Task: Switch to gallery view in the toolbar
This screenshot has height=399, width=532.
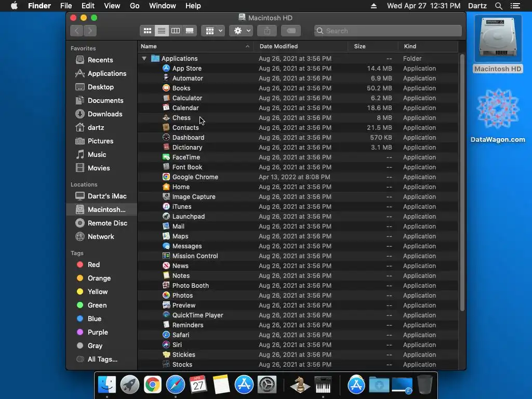Action: click(190, 31)
